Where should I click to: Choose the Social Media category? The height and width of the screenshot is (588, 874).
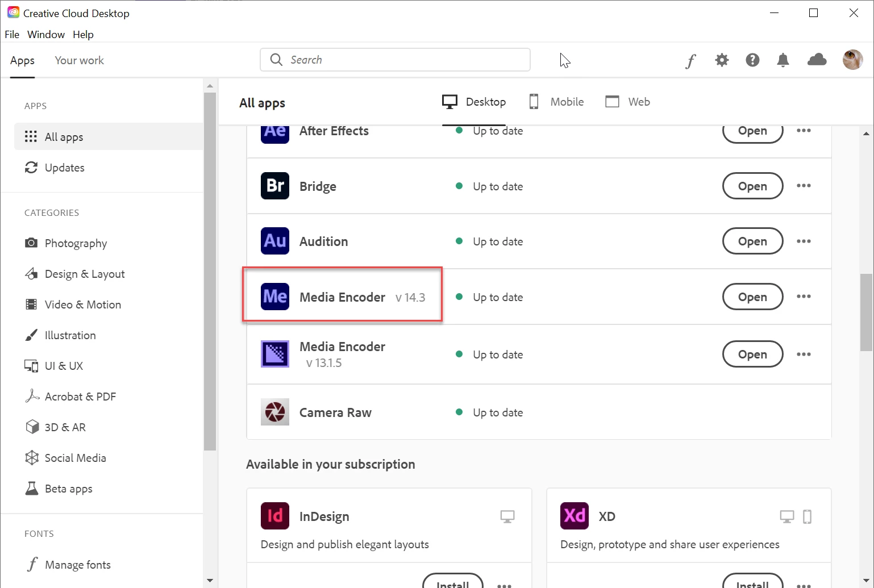(65, 458)
